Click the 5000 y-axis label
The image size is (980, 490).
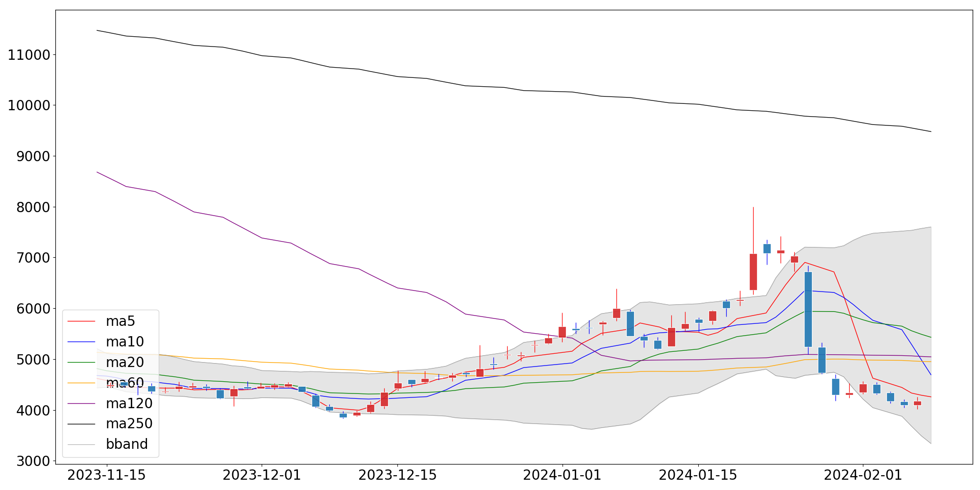(33, 360)
